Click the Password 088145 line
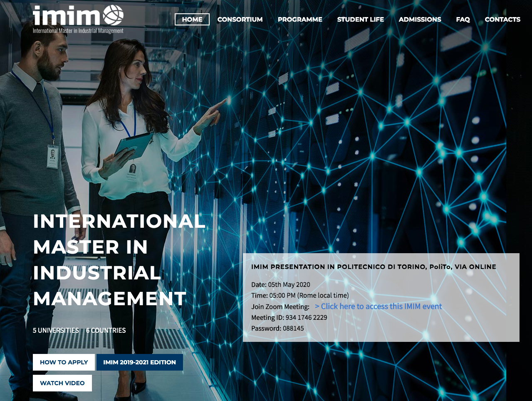532x401 pixels. click(277, 328)
